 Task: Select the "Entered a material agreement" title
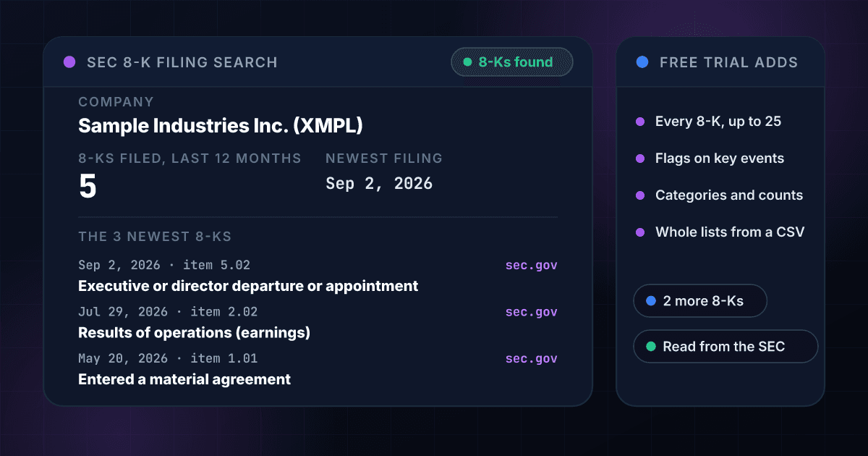[x=184, y=379]
